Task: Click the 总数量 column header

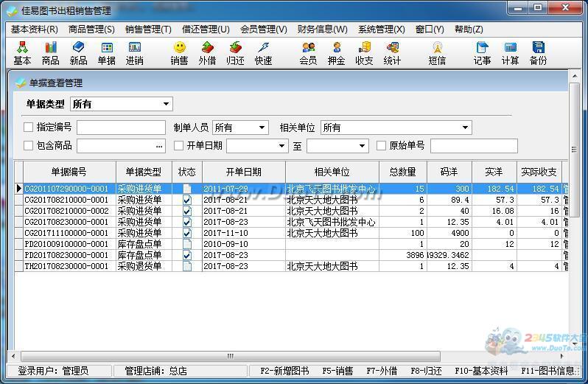Action: coord(403,172)
